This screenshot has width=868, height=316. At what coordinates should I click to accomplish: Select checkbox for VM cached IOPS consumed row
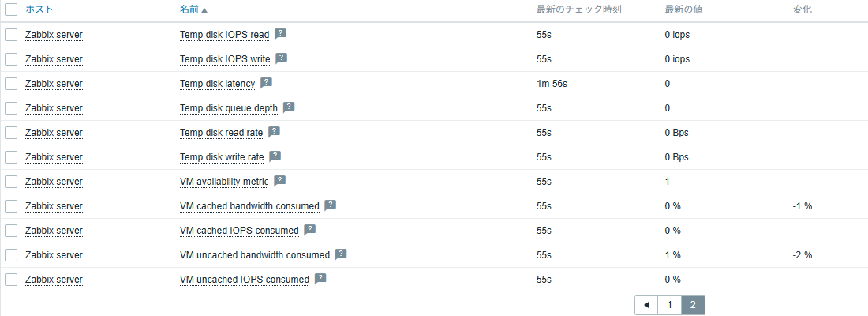(11, 231)
